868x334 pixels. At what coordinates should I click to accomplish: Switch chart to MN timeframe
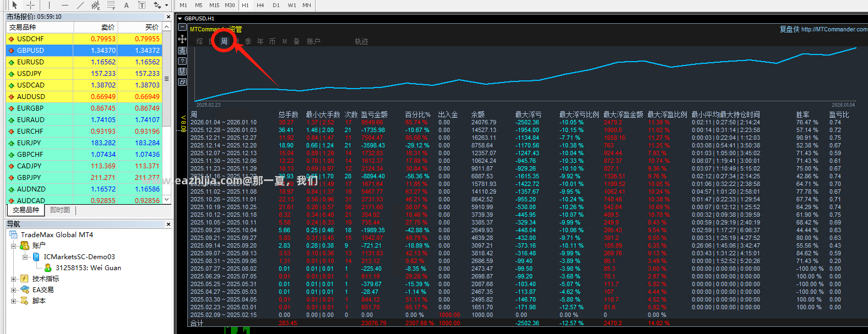[307, 5]
